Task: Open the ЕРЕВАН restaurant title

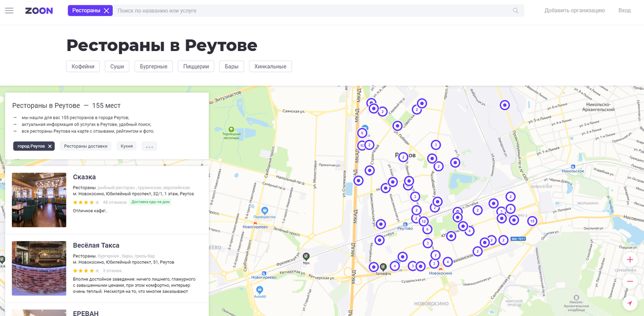Action: [x=86, y=313]
